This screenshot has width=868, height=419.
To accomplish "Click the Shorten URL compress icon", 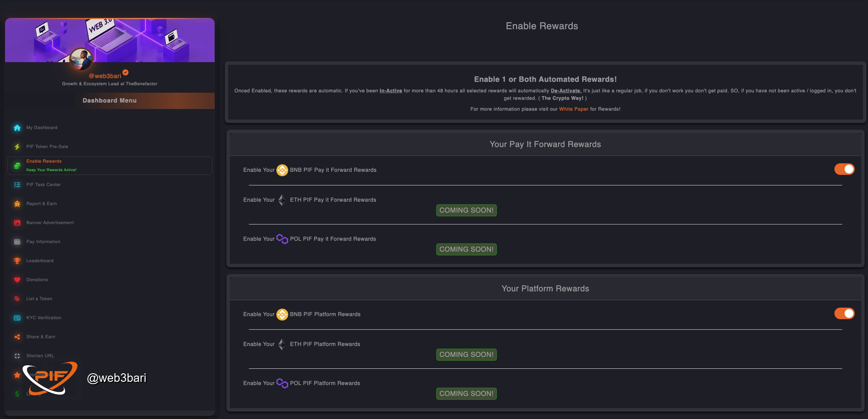I will pyautogui.click(x=17, y=356).
